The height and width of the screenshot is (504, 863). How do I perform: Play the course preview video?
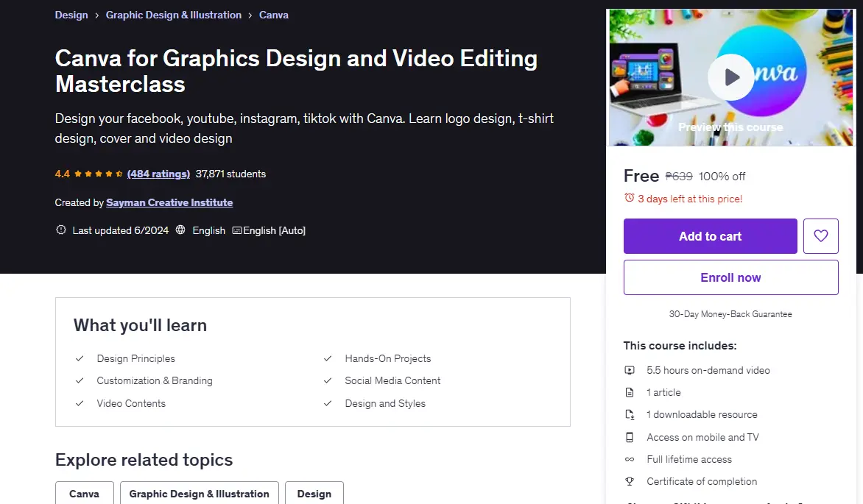point(730,77)
